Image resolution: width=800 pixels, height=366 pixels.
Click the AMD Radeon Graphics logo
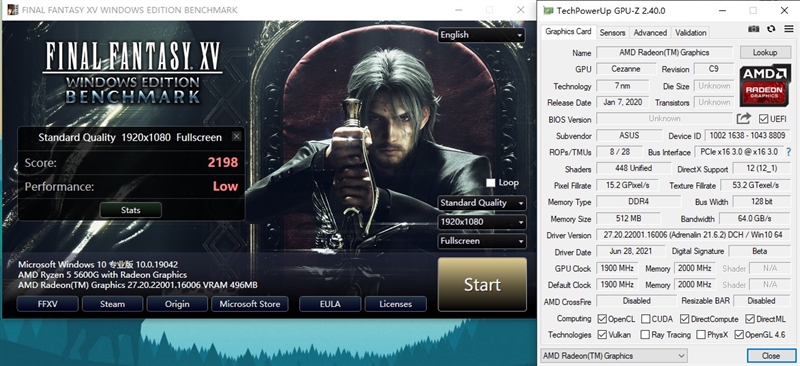765,86
